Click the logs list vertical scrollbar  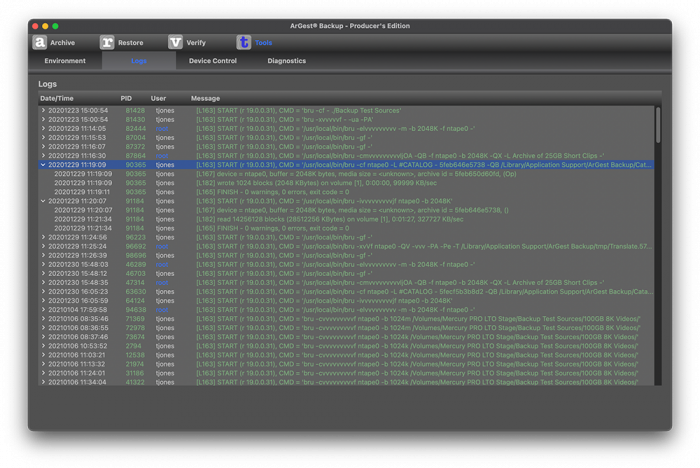click(x=658, y=125)
